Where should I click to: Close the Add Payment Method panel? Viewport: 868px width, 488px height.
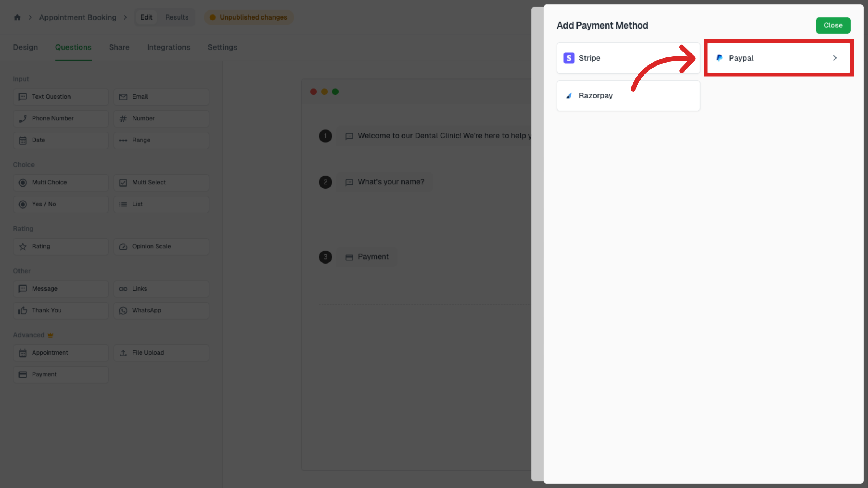833,25
